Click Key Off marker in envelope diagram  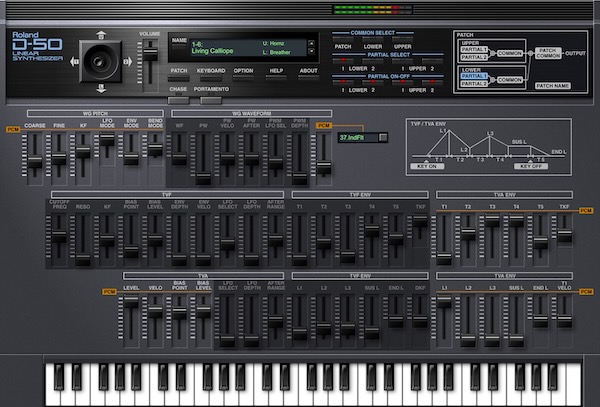(531, 166)
